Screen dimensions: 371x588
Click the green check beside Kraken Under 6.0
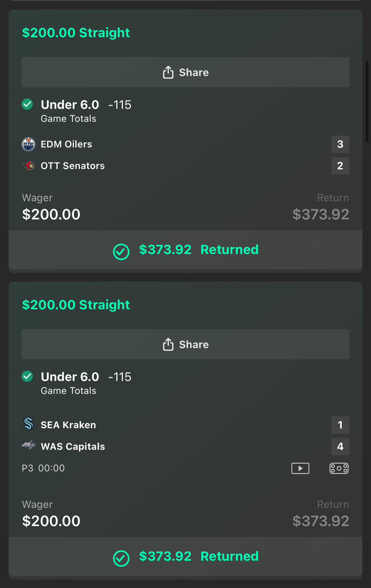tap(27, 376)
